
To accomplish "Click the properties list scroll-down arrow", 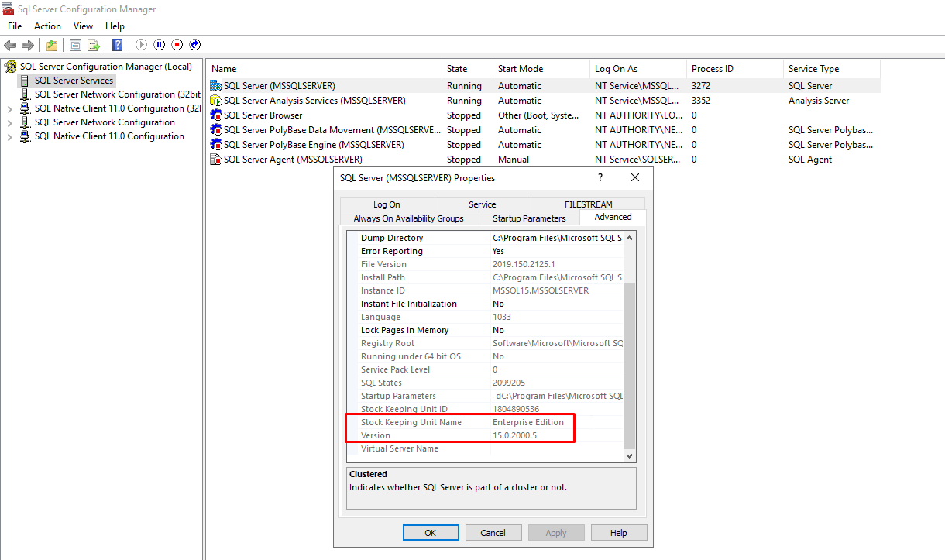I will point(630,456).
